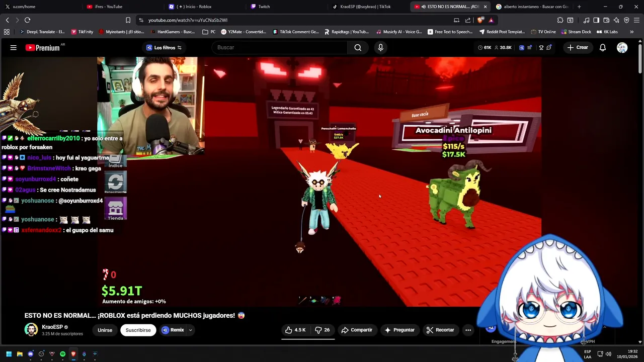Open Spotify from the taskbar
Viewport: 644px width, 362px height.
click(x=62, y=354)
